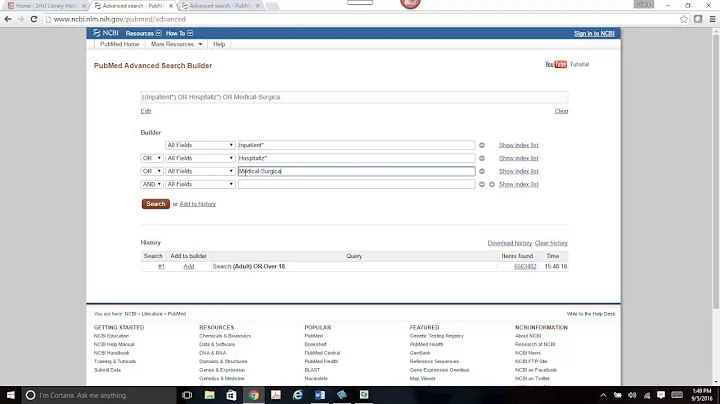The height and width of the screenshot is (404, 720).
Task: Click Cortana search box
Action: [99, 395]
